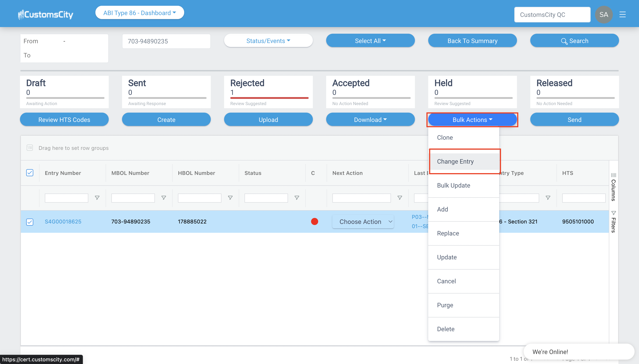This screenshot has width=639, height=364.
Task: Collapse the Bulk Actions dropdown
Action: (472, 119)
